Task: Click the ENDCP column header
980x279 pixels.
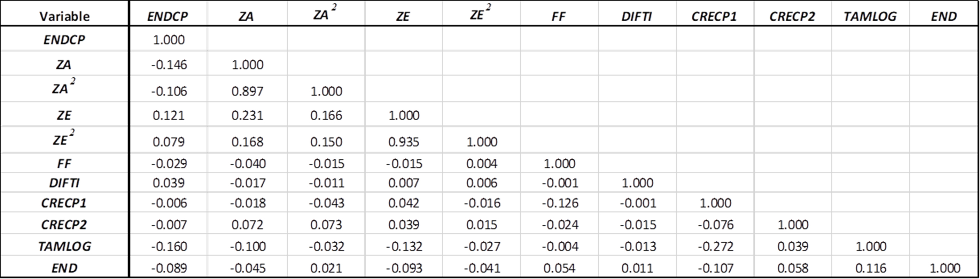Action: pyautogui.click(x=168, y=16)
